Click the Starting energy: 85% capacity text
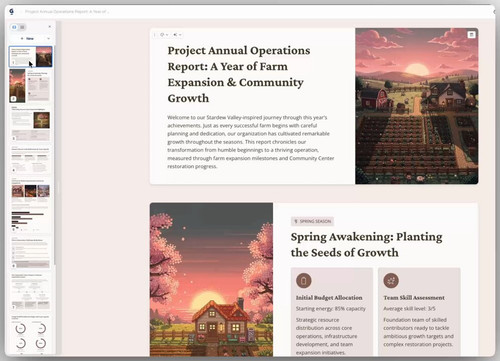Viewport: 500px width, 361px height. [331, 309]
